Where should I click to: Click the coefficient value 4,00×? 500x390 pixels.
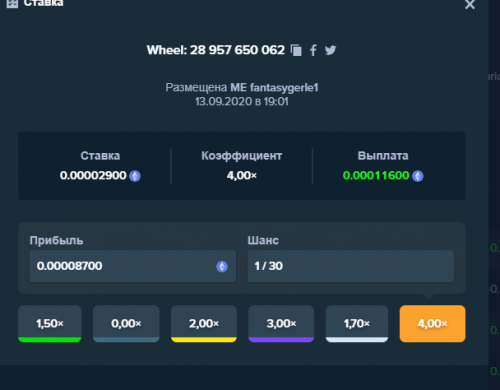242,176
